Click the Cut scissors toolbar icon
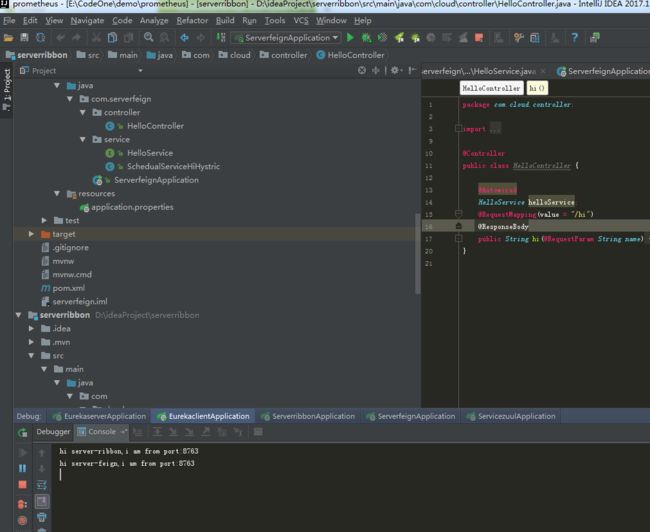The width and height of the screenshot is (650, 532). pyautogui.click(x=96, y=38)
